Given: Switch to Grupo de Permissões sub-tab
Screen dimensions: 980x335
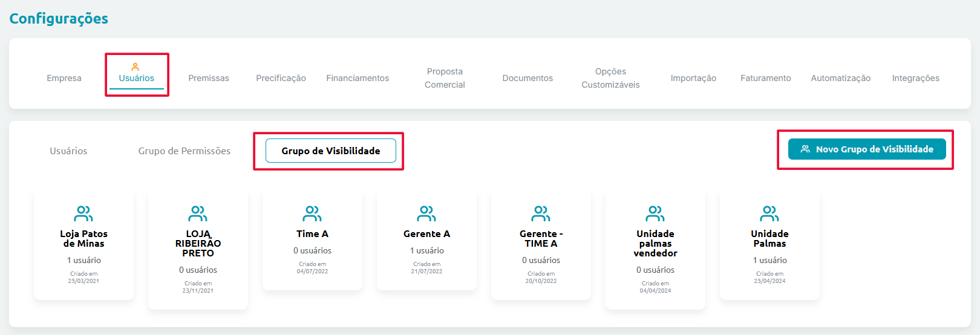Looking at the screenshot, I should (x=185, y=151).
